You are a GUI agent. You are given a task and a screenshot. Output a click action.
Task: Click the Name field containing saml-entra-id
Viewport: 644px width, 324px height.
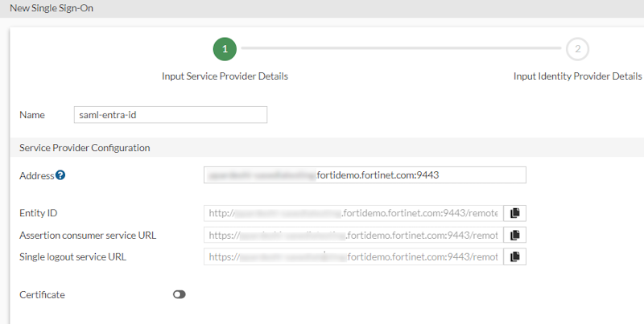tap(169, 115)
